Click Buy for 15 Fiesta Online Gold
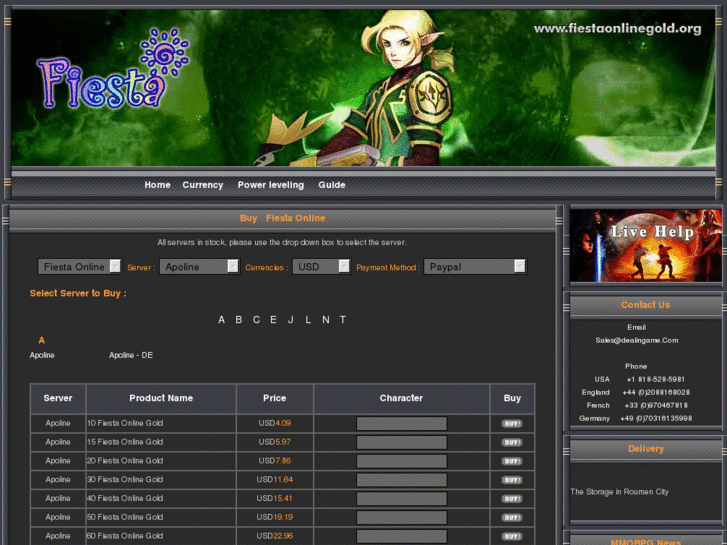This screenshot has height=545, width=727. coord(512,442)
